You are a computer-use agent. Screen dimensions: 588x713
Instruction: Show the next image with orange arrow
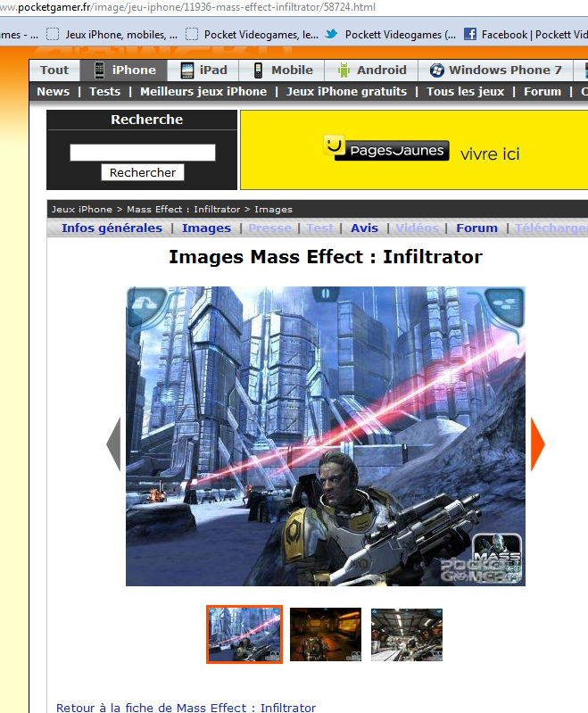537,444
